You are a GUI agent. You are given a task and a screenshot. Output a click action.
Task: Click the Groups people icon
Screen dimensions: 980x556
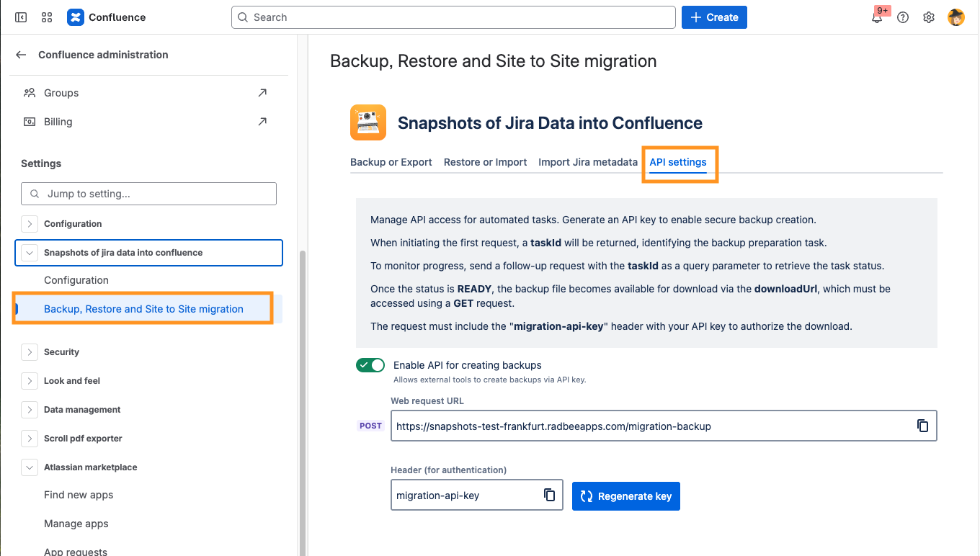tap(30, 93)
